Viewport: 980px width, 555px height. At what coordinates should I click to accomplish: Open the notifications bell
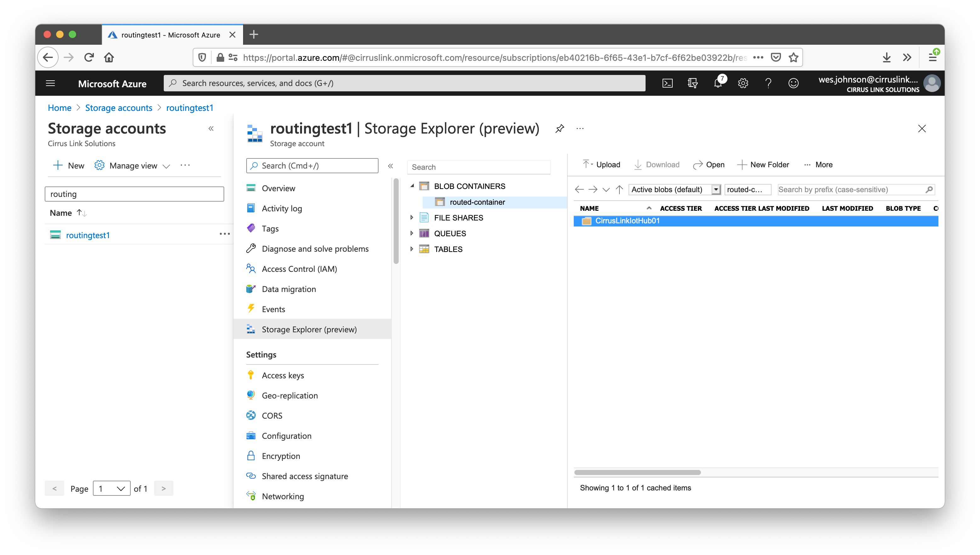[x=718, y=83]
